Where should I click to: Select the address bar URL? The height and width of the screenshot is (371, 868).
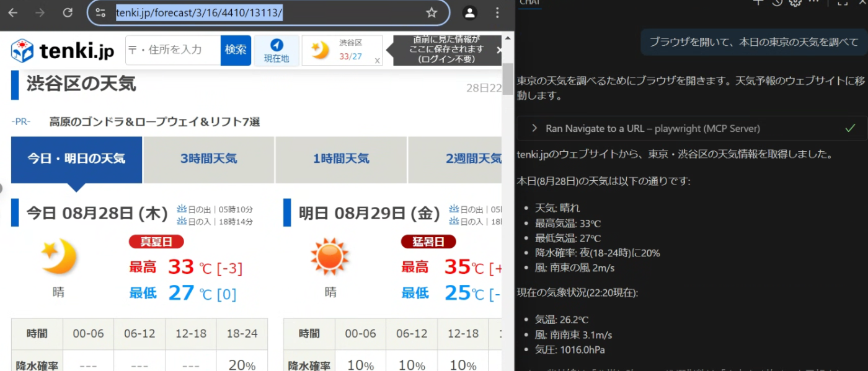point(199,12)
